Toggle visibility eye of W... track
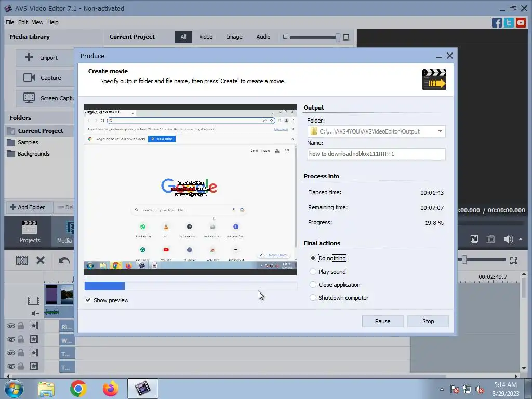The height and width of the screenshot is (399, 532). (11, 340)
